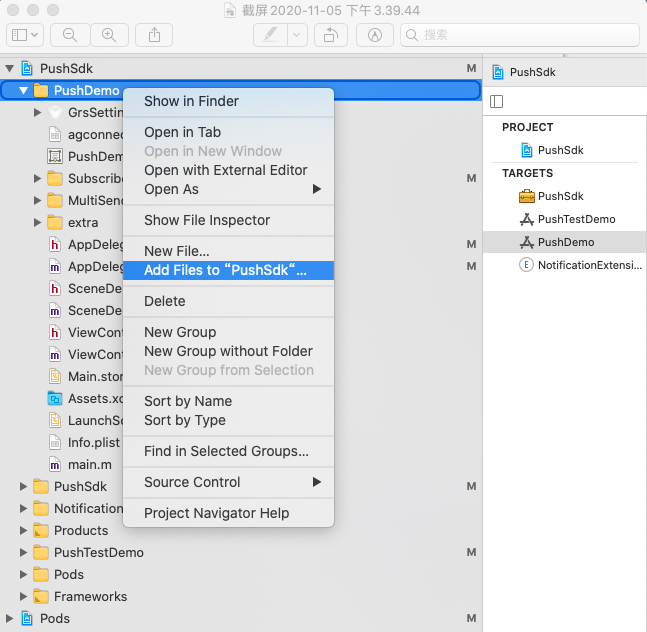
Task: Choose Show File Inspector
Action: click(229, 220)
